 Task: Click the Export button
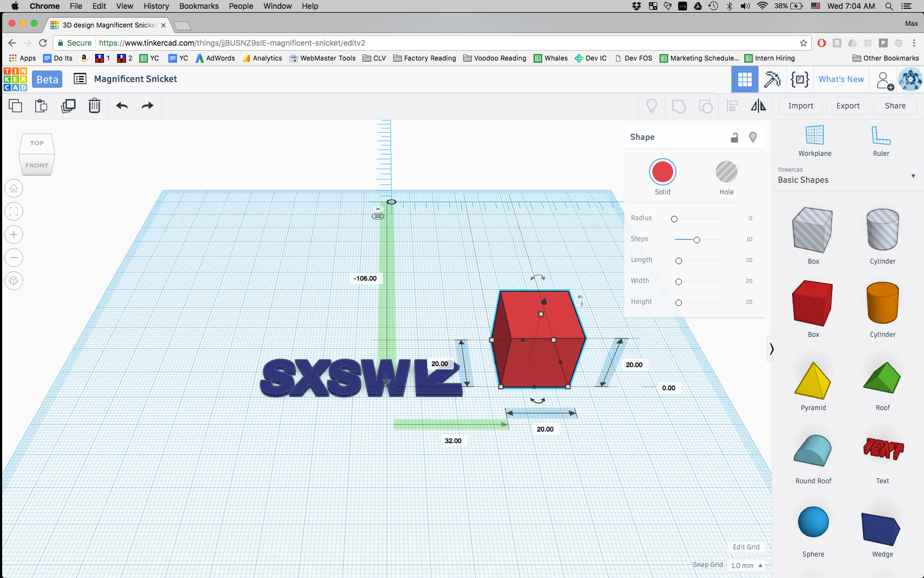(x=848, y=105)
